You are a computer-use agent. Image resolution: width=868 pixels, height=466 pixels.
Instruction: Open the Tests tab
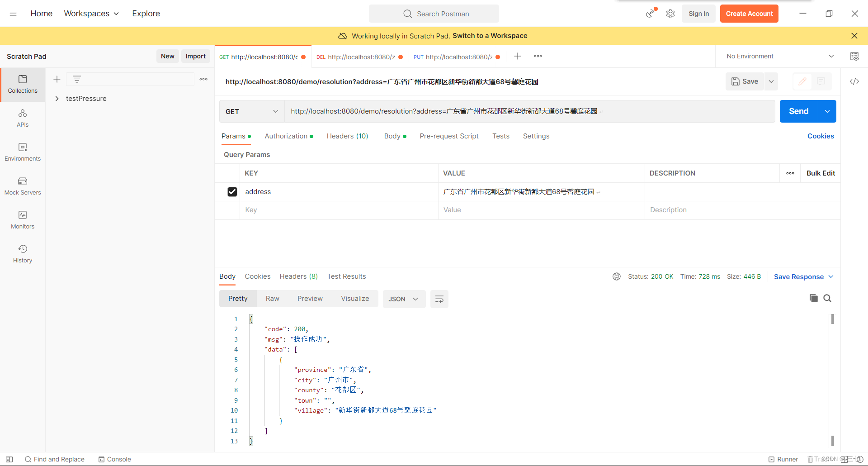pos(501,136)
